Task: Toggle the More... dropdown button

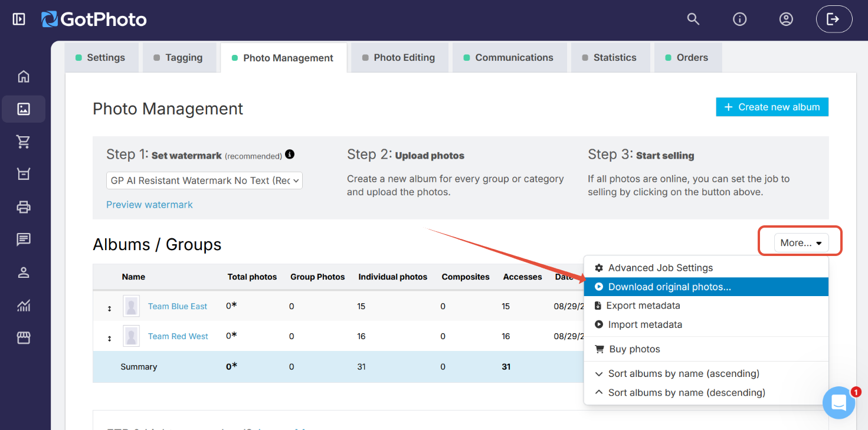Action: pos(801,242)
